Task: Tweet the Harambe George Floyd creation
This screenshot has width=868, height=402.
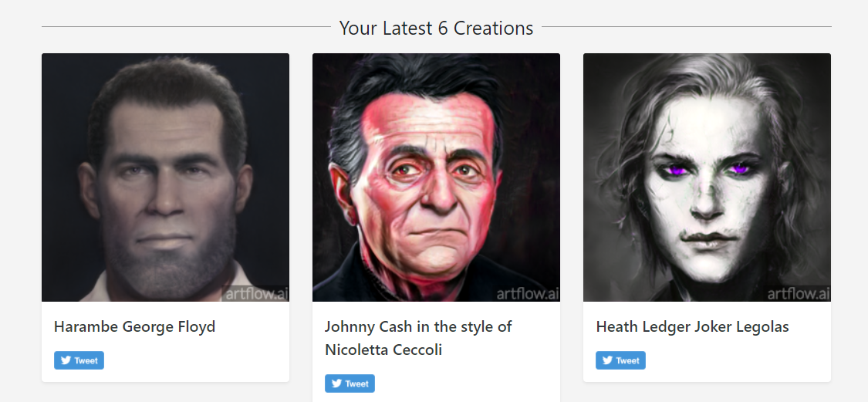Action: tap(79, 360)
